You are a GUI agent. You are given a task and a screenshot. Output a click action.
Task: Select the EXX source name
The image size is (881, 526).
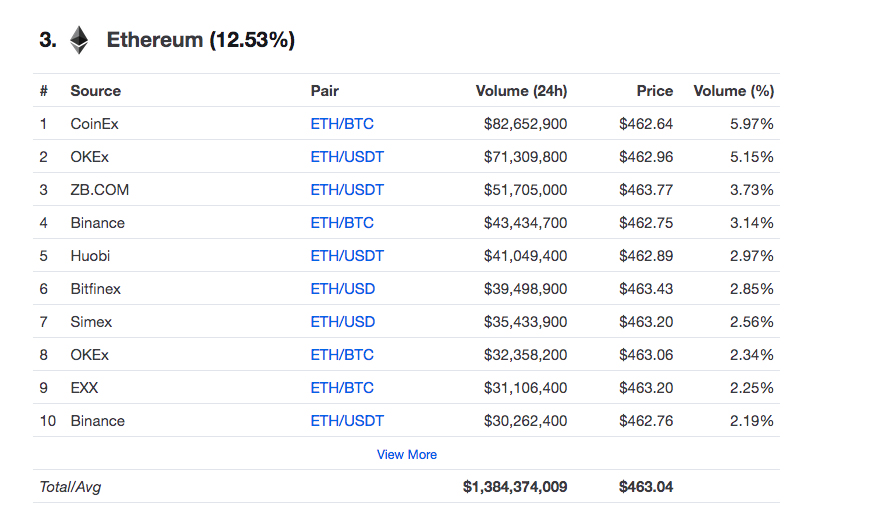coord(84,388)
